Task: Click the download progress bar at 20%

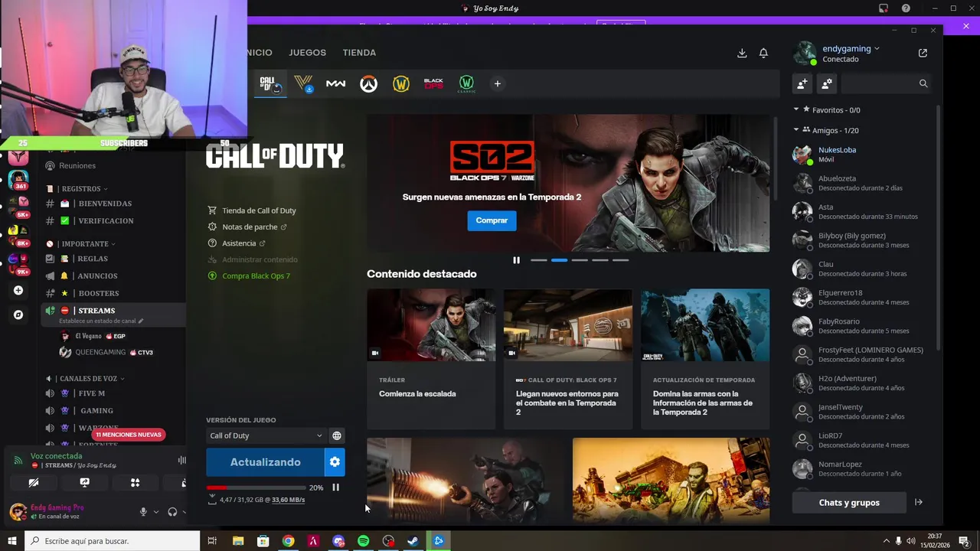Action: click(x=254, y=487)
